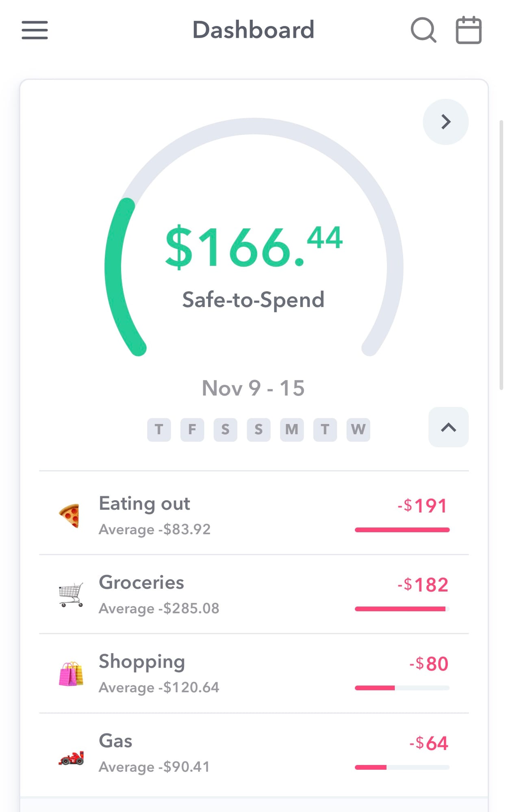
Task: Tap the race car Gas icon
Action: (x=71, y=758)
